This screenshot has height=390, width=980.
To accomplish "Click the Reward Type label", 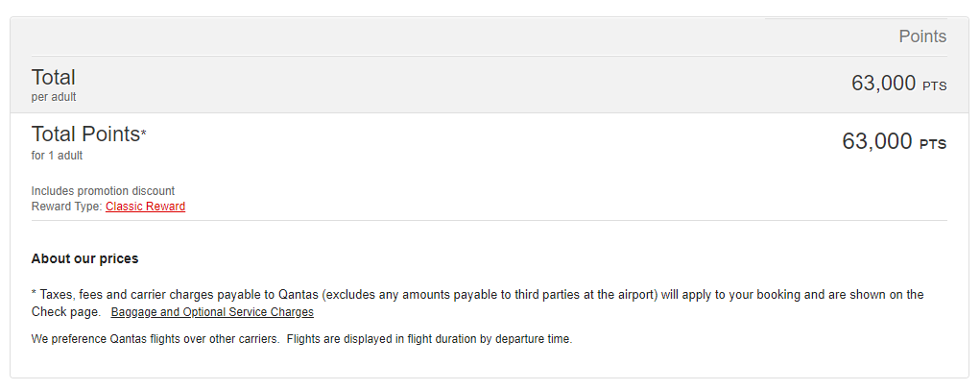I will click(x=66, y=207).
